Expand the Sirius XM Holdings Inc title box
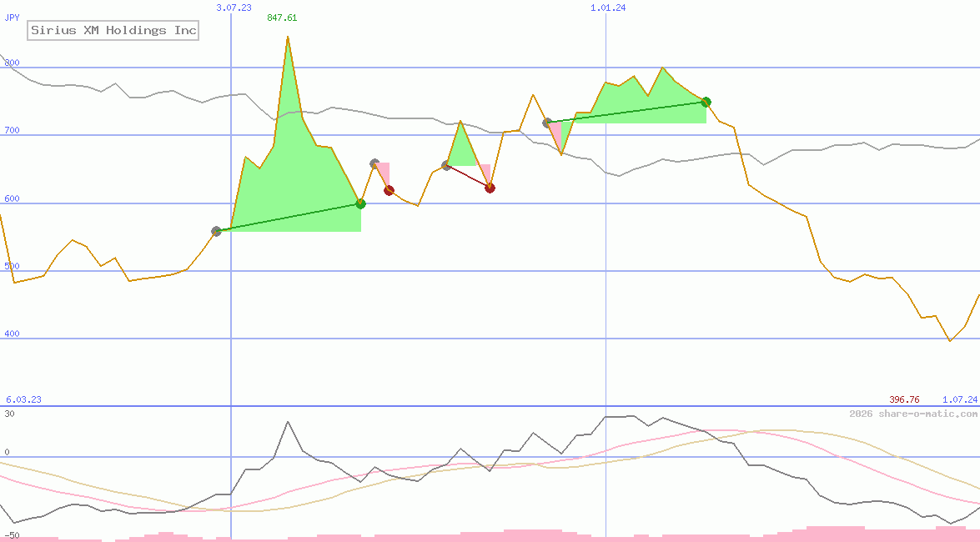This screenshot has height=542, width=980. click(x=113, y=30)
